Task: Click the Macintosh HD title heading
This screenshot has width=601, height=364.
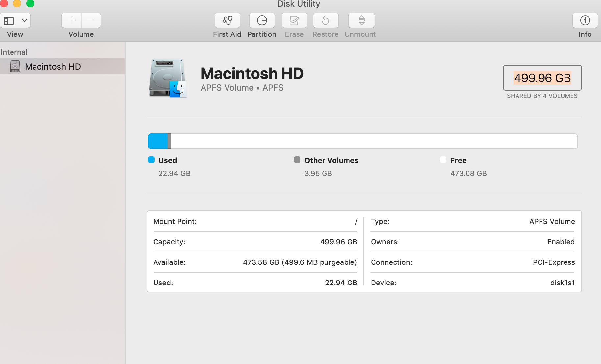Action: click(x=252, y=73)
